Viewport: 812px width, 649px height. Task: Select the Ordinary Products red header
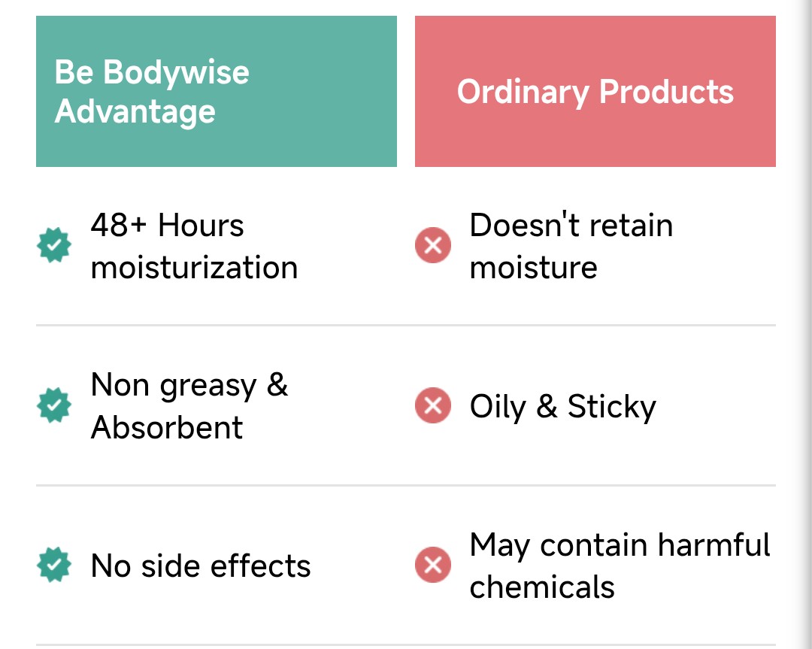pos(595,91)
